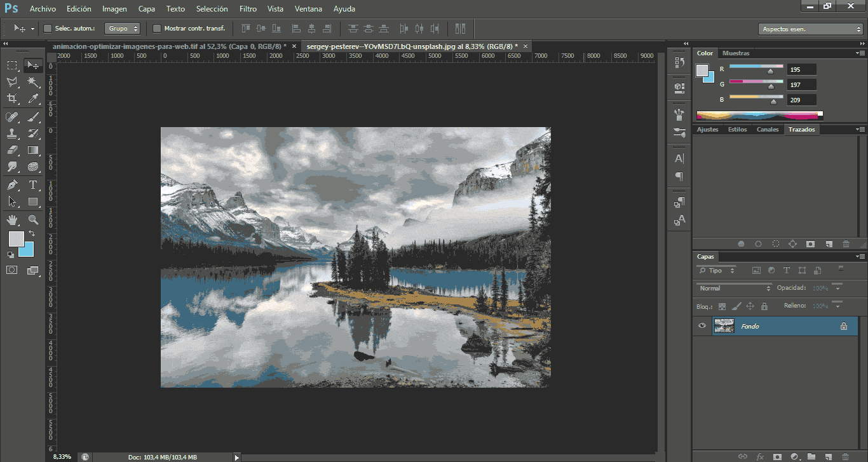Click the align horizontal centers button

312,29
